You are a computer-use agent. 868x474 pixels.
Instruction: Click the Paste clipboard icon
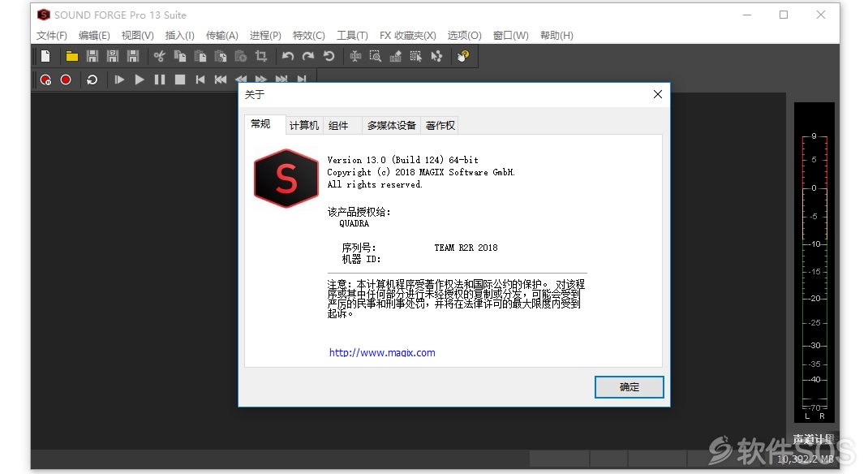[x=200, y=56]
